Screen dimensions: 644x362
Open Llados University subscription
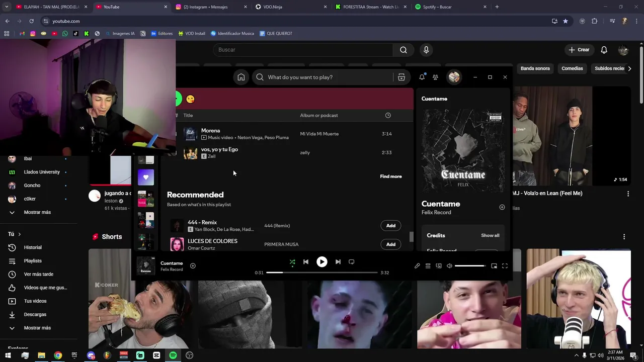coord(42,172)
